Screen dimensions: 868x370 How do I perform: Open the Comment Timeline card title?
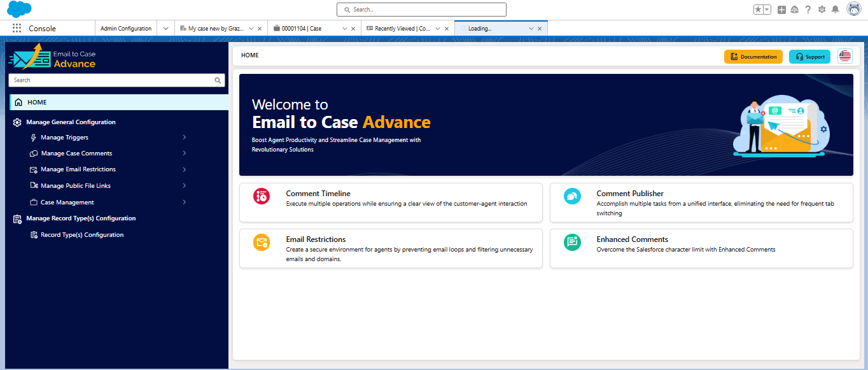click(318, 194)
